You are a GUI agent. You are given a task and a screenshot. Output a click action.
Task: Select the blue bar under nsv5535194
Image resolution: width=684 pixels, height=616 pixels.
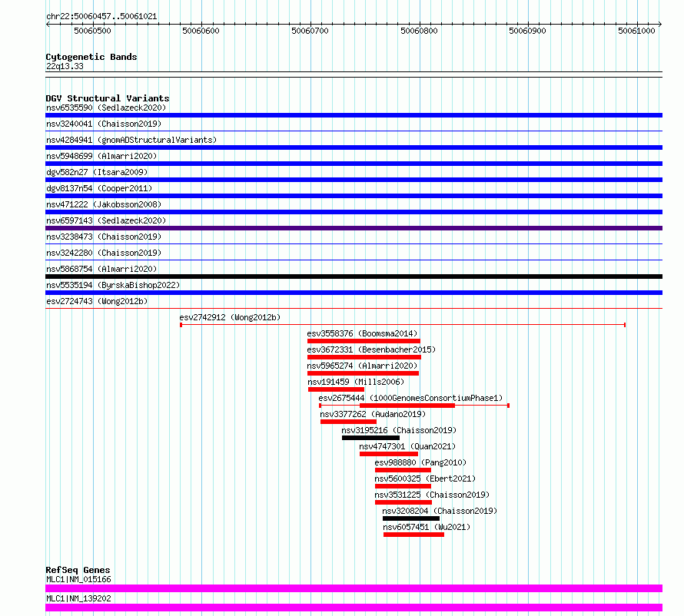coord(354,293)
